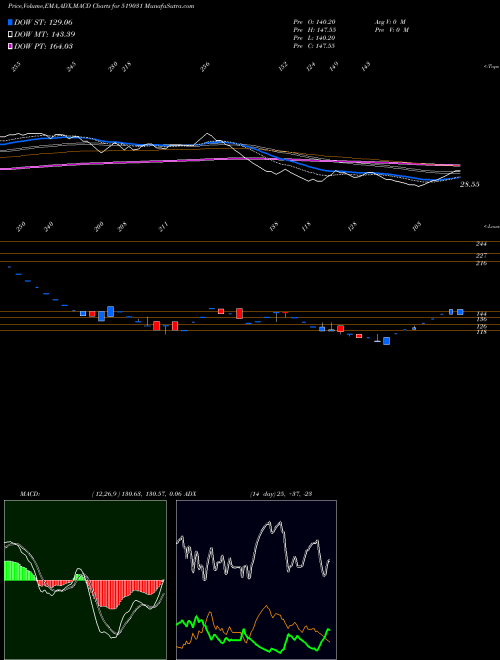The height and width of the screenshot is (660, 500).
Task: Click the rotated low label '128'
Action: (x=352, y=226)
